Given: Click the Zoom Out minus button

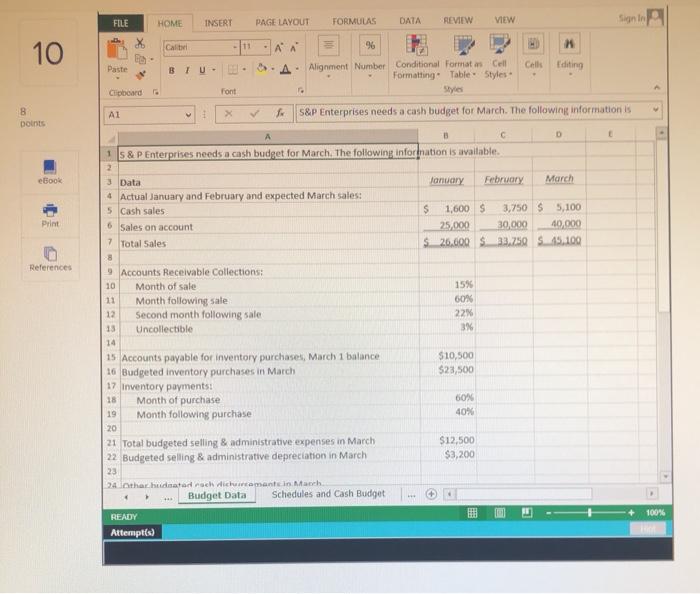Looking at the screenshot, I should coord(549,513).
